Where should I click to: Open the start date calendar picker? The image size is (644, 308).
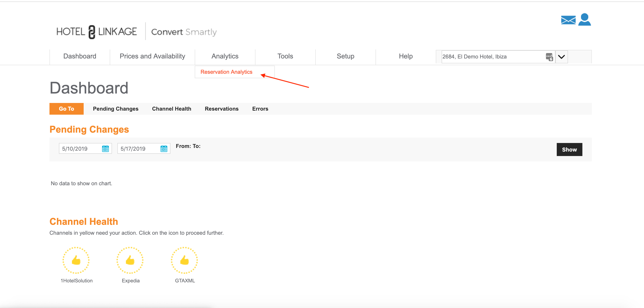pyautogui.click(x=105, y=149)
